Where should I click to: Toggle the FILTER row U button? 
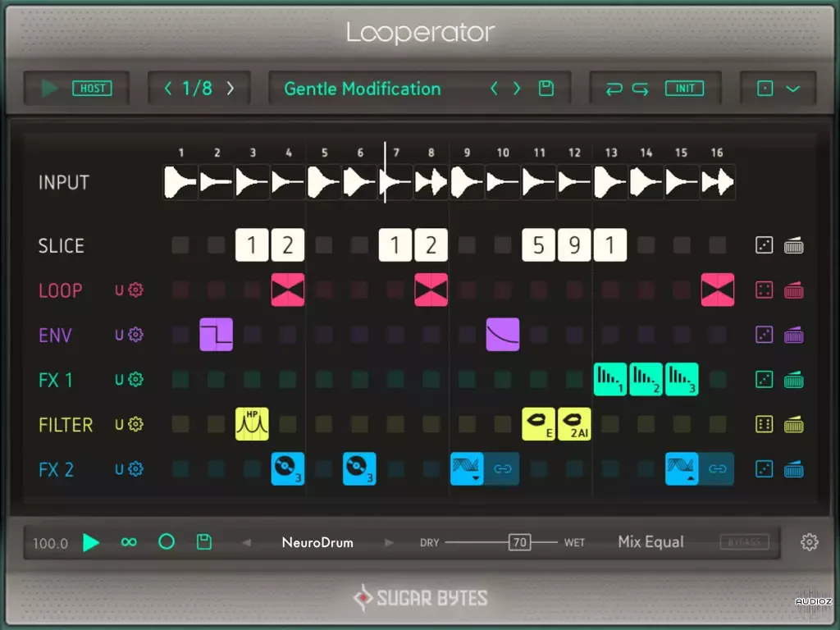click(119, 425)
